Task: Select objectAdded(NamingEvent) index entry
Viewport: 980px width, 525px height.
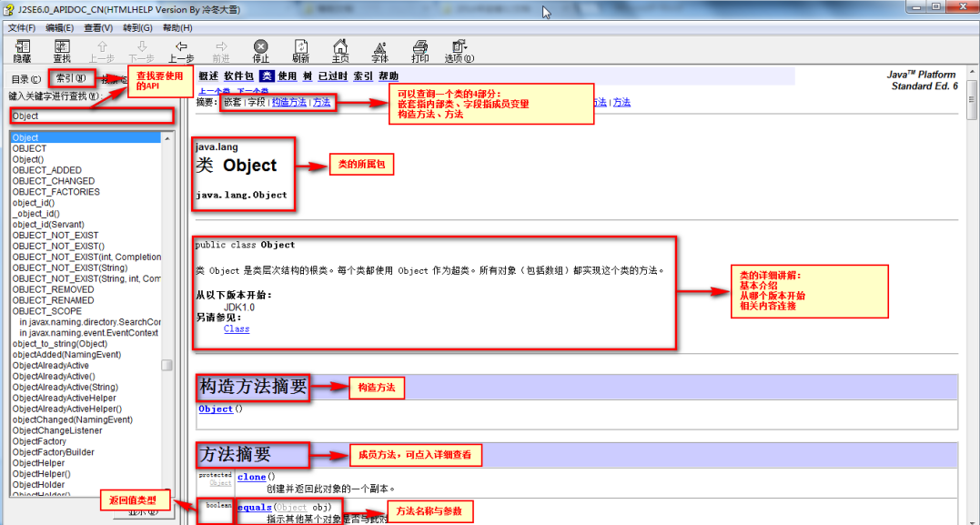Action: [66, 354]
